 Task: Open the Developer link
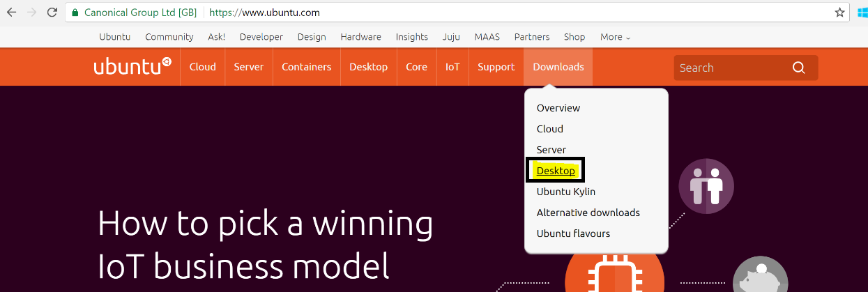(261, 37)
